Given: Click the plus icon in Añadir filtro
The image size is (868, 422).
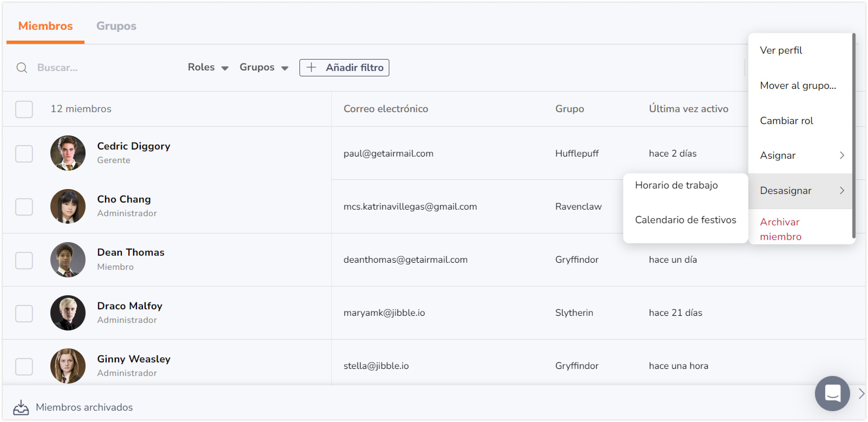Looking at the screenshot, I should pyautogui.click(x=311, y=67).
